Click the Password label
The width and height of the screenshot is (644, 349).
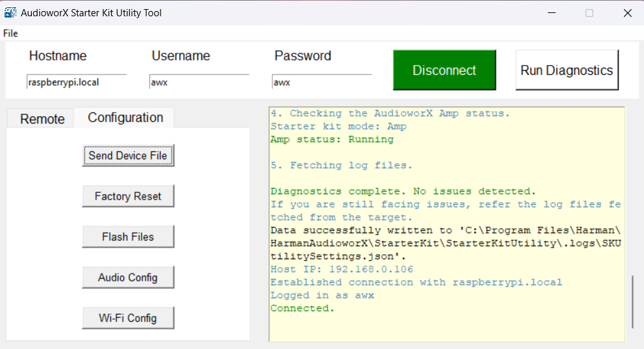click(303, 56)
